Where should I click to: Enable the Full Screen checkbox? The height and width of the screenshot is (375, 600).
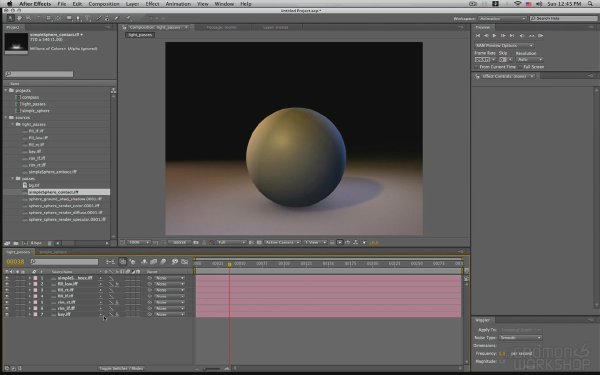(521, 67)
